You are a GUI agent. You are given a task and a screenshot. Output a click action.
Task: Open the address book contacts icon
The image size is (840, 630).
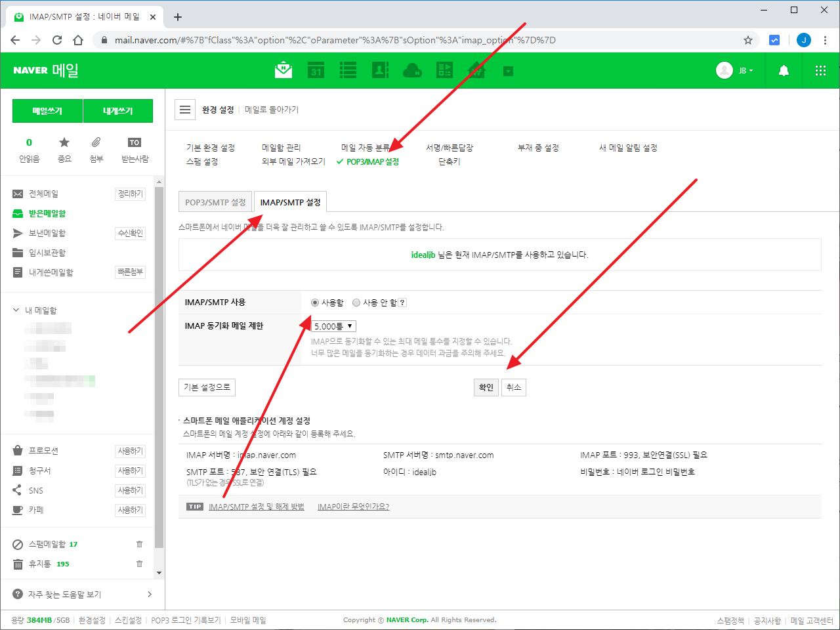pos(380,70)
